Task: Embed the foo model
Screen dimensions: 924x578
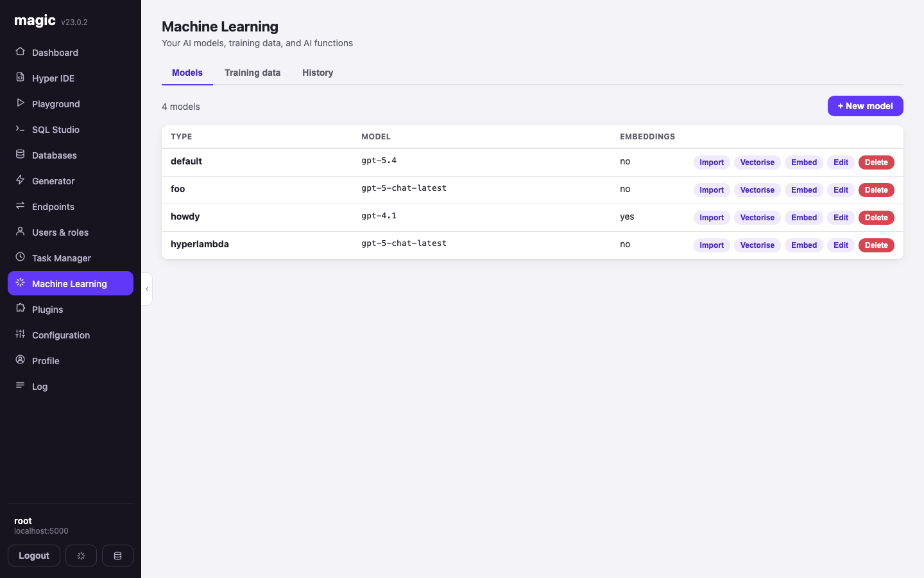Action: (x=804, y=190)
